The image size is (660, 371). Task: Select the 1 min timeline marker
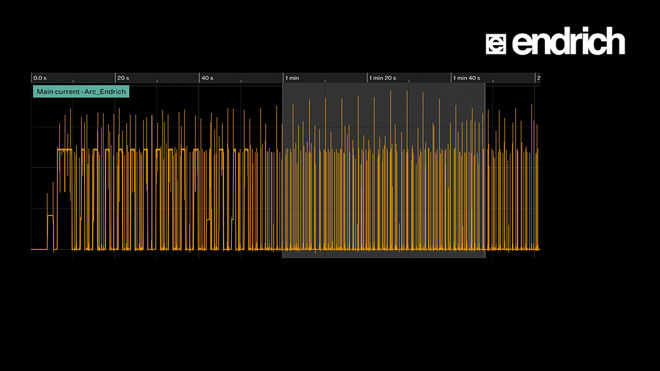292,78
